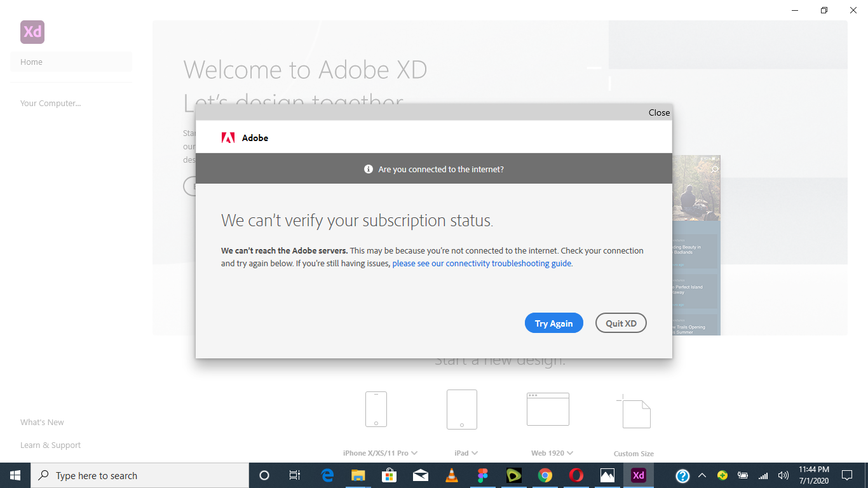Select the Web 1920 artboard icon

coord(548,409)
